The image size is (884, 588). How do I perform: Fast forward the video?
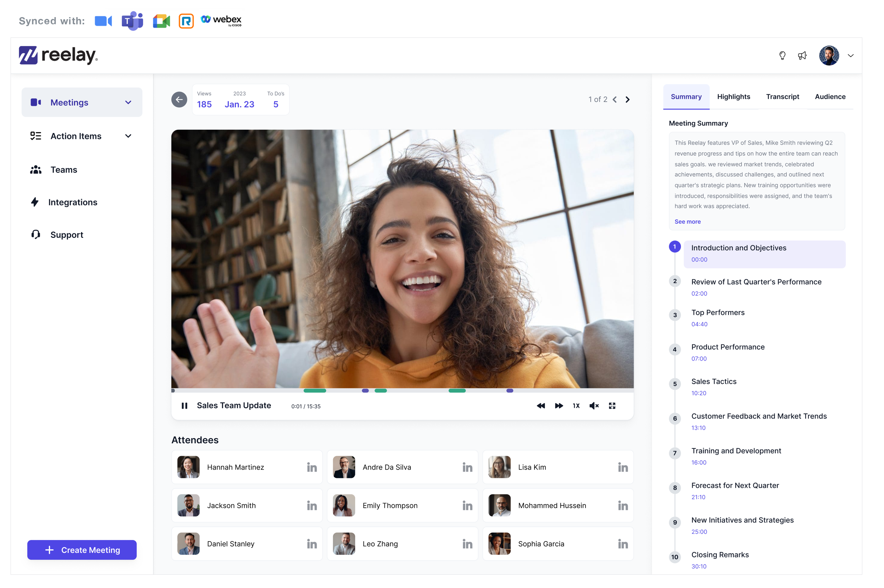559,406
